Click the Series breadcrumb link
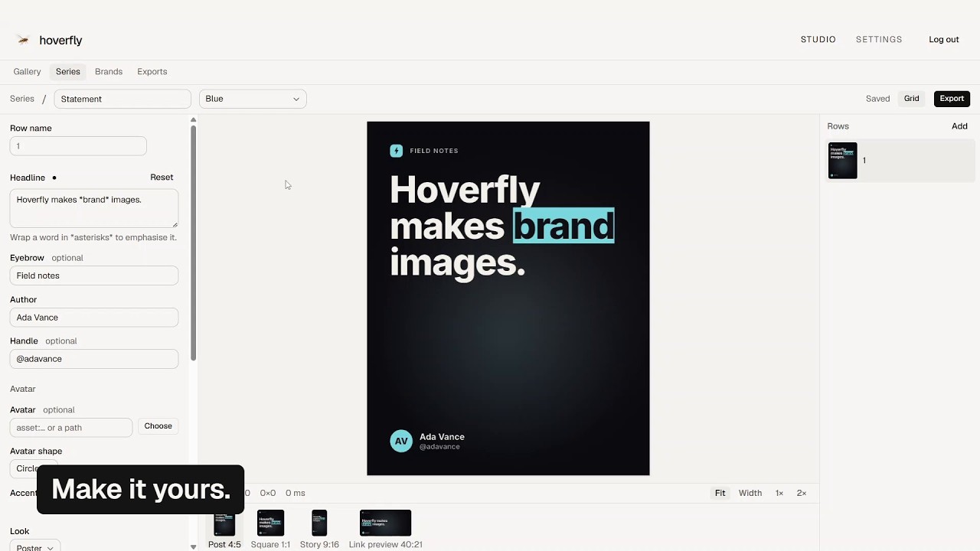 click(22, 99)
